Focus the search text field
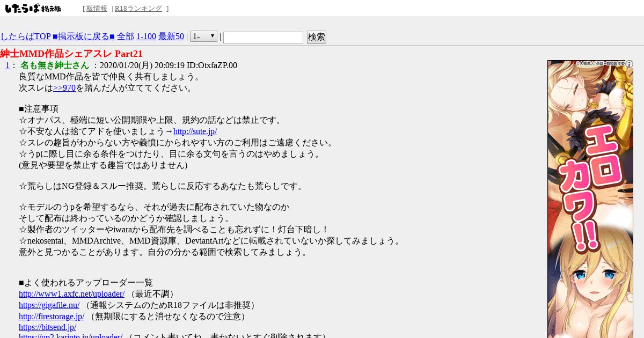Screen dimensions: 644x338 pyautogui.click(x=263, y=37)
